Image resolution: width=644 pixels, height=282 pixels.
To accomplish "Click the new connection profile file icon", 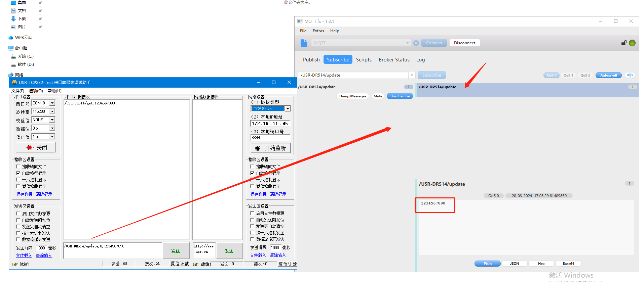I will (304, 43).
